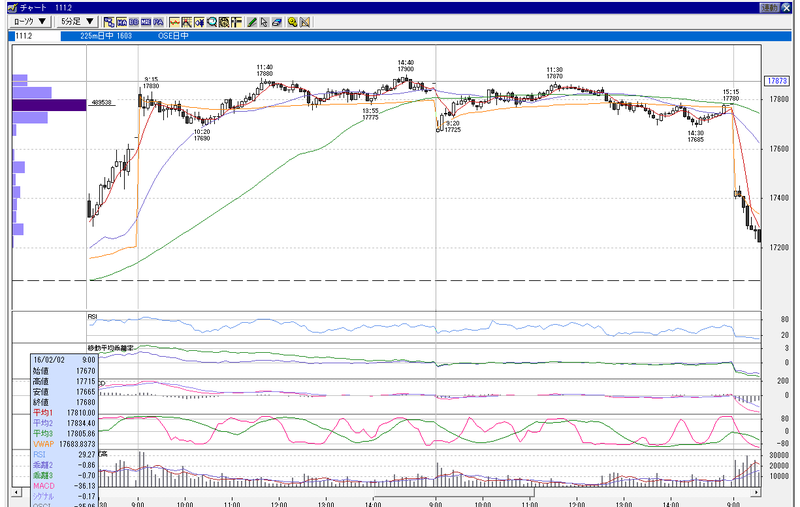800x507 pixels.
Task: Click the patterned grid toolbar icon
Action: pos(223,22)
